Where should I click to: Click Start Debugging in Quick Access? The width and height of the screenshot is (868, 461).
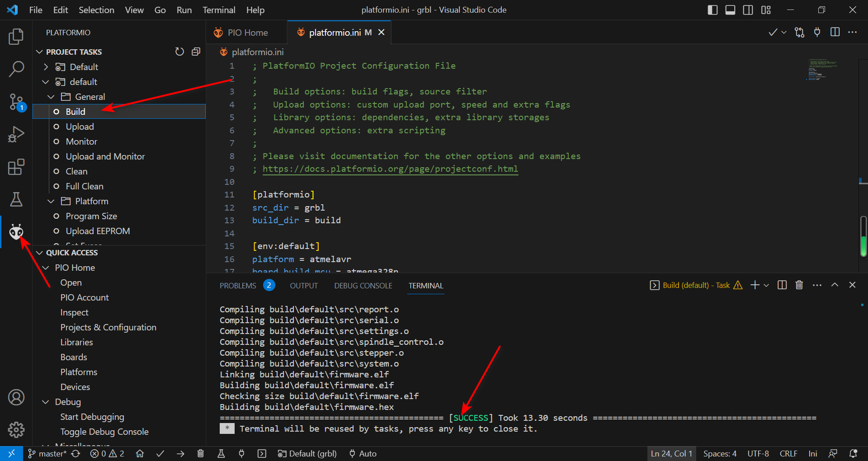(x=92, y=417)
